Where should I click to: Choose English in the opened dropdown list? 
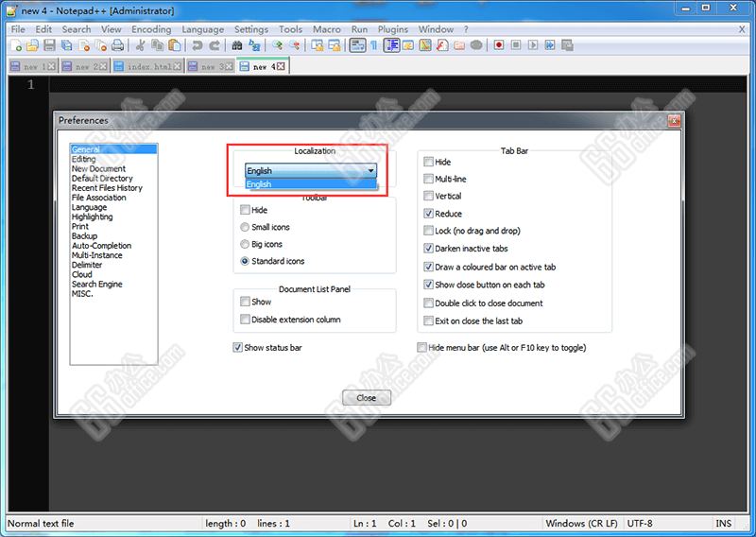(x=311, y=184)
